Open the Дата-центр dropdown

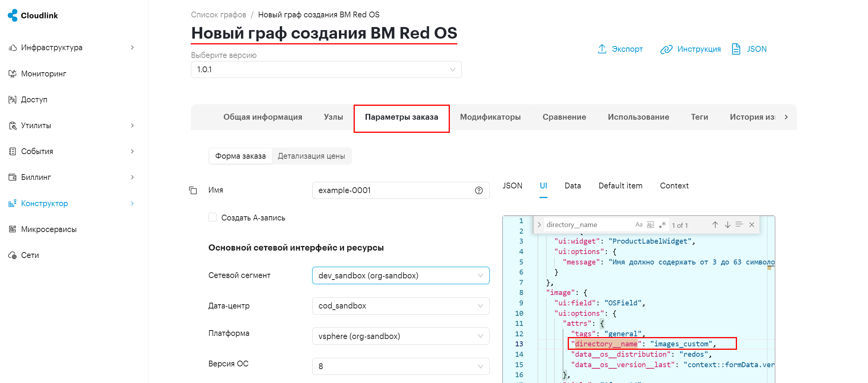[x=401, y=306]
